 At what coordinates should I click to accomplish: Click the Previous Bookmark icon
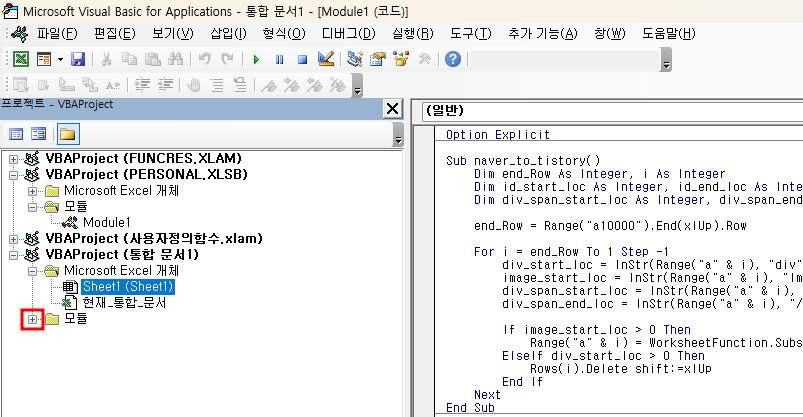(x=314, y=85)
